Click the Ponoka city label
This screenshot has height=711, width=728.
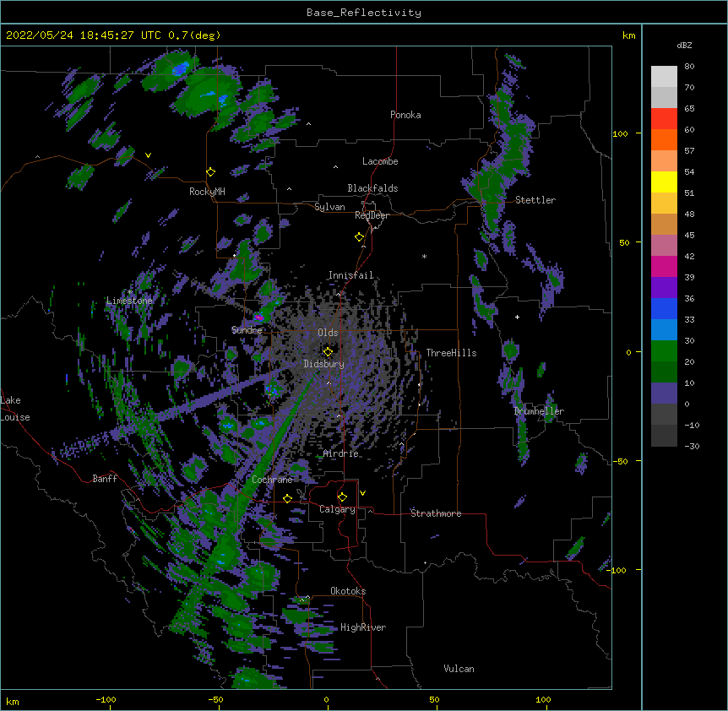(405, 115)
